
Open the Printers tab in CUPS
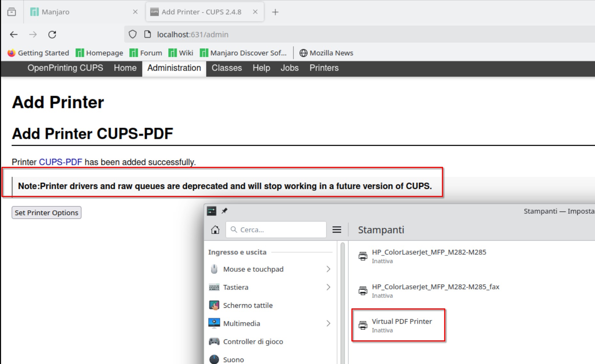coord(324,68)
